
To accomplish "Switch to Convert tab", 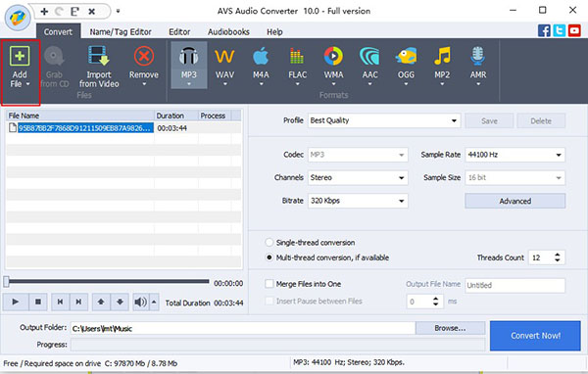I will (58, 32).
